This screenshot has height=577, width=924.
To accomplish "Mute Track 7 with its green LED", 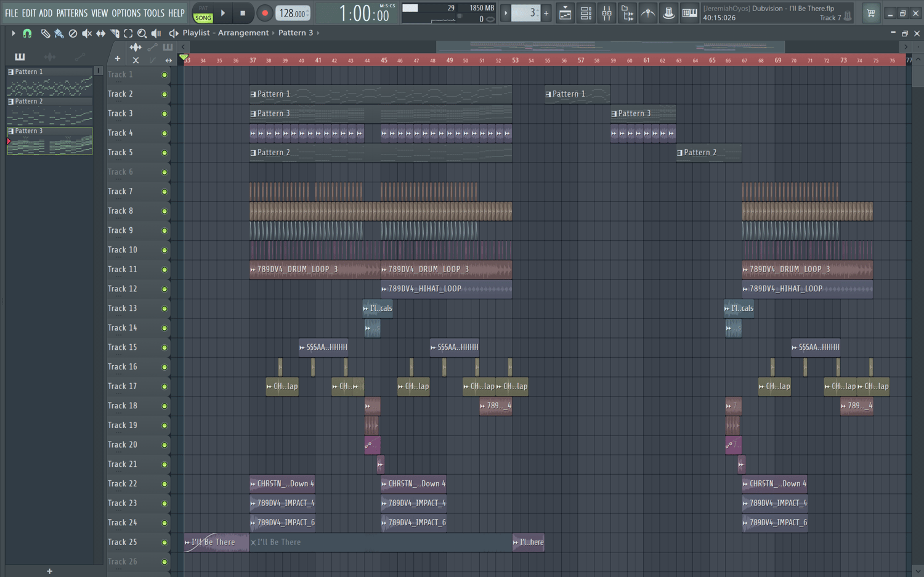I will click(x=164, y=192).
